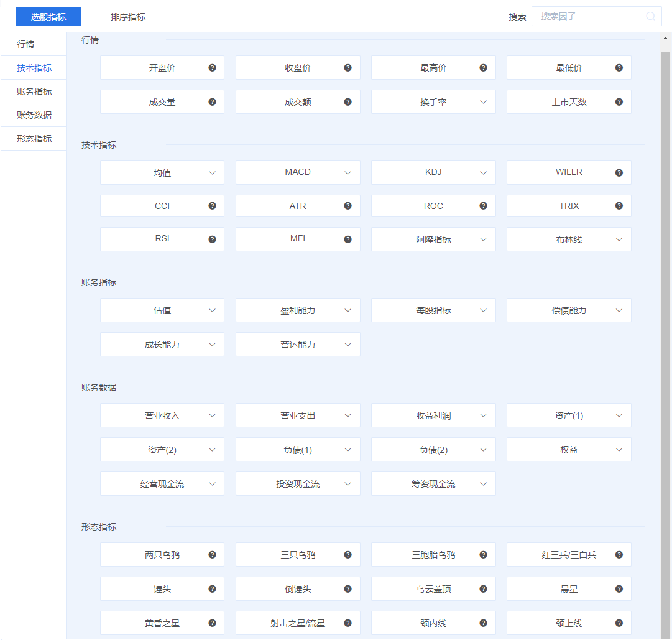
Task: Click the info icon next to RSI
Action: click(x=212, y=239)
